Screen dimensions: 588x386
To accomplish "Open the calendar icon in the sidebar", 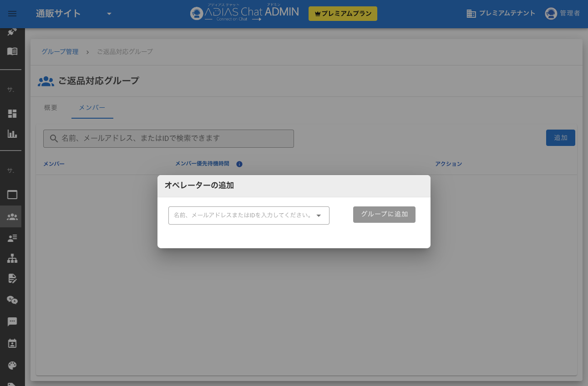I will (x=12, y=343).
